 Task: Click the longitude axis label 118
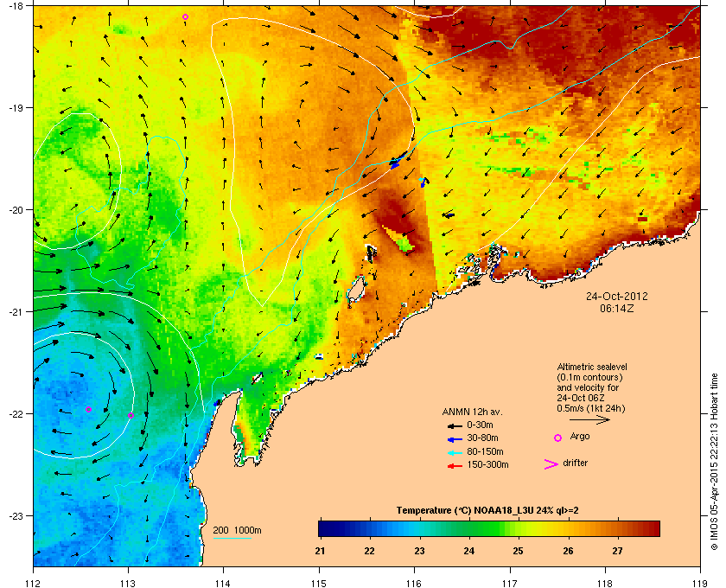coord(605,583)
